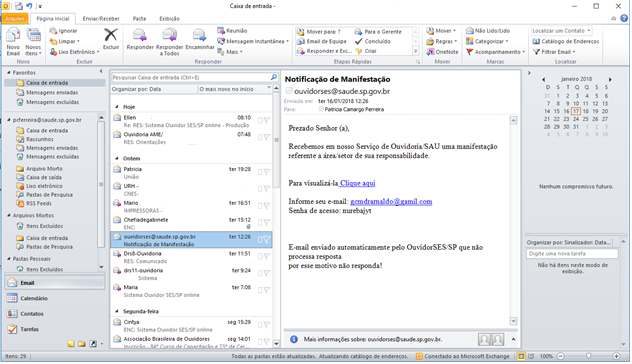Open Outlook help question mark icon
Image resolution: width=632 pixels, height=364 pixels.
(x=624, y=19)
